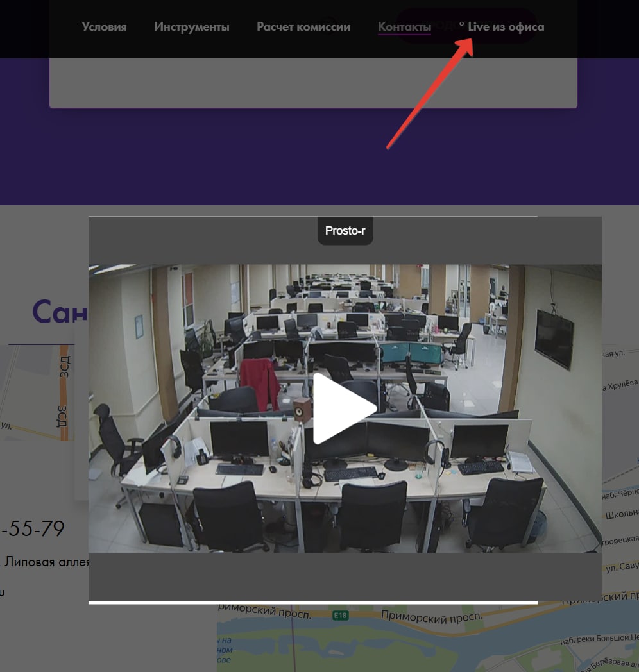The image size is (639, 672).
Task: Click the Prosto-r video title label
Action: point(345,231)
